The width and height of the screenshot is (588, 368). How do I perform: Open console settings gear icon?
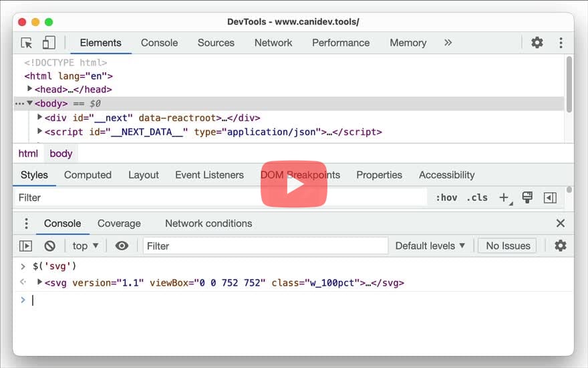pyautogui.click(x=560, y=246)
